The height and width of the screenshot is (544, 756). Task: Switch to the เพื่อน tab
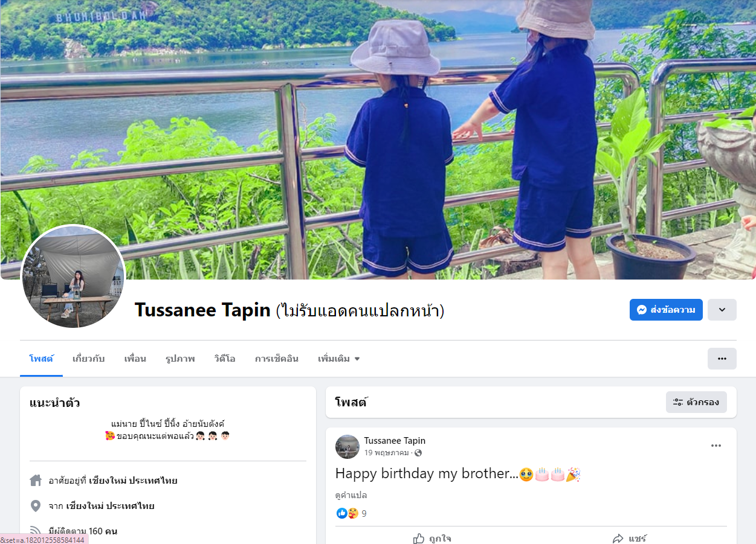pyautogui.click(x=135, y=359)
